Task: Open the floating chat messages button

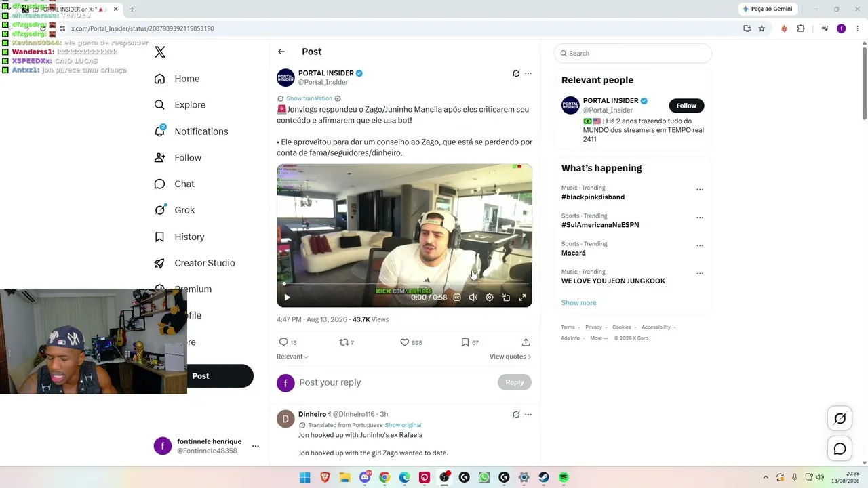Action: pos(840,449)
